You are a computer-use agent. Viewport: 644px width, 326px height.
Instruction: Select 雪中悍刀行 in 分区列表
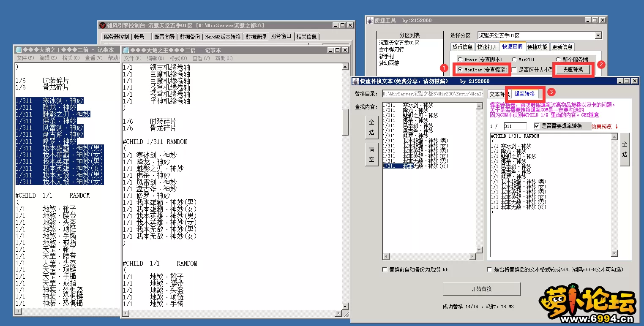[x=391, y=49]
